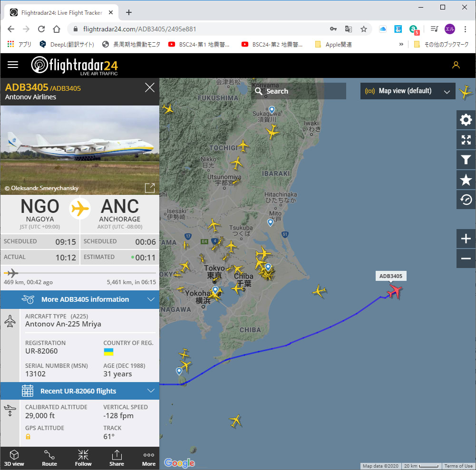Open 3D view of flight
476x470 pixels.
(x=14, y=458)
